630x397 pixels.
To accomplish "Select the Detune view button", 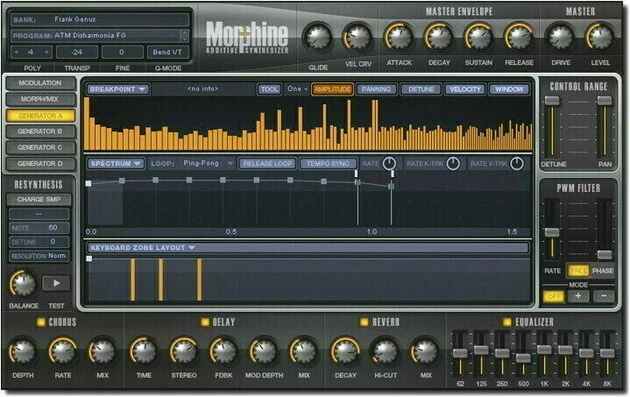I will click(x=421, y=89).
